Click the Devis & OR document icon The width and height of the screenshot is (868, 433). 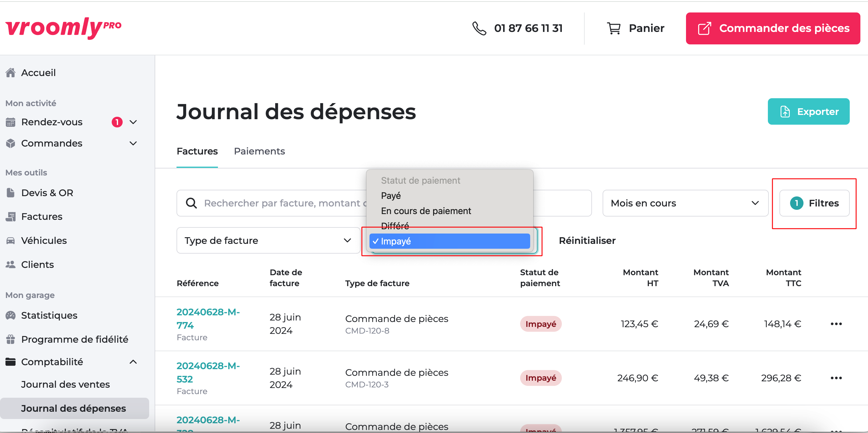pyautogui.click(x=11, y=192)
